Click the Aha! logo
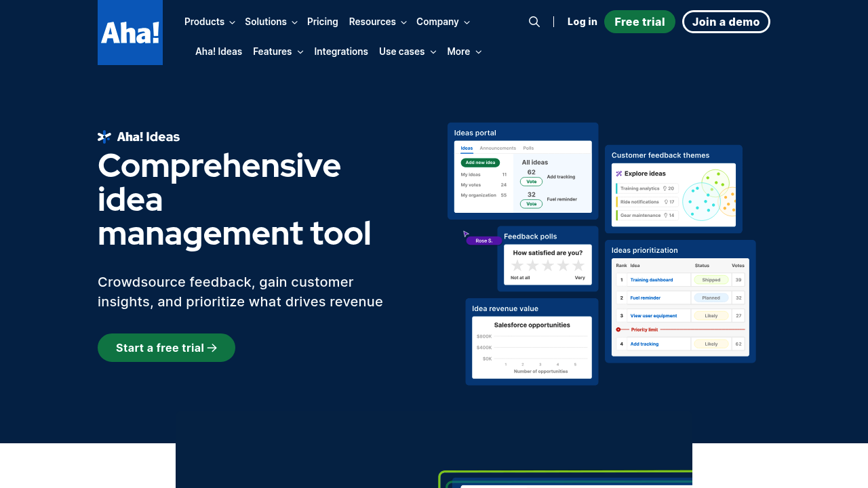Image resolution: width=868 pixels, height=488 pixels. (x=130, y=33)
